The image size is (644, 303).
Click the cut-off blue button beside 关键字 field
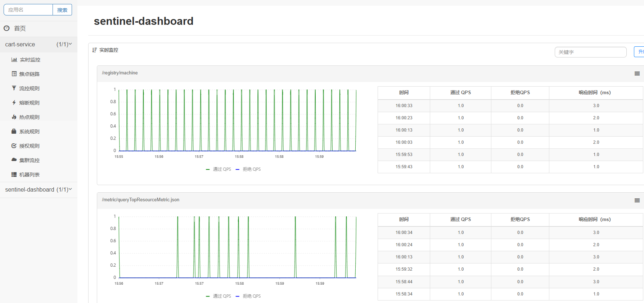pyautogui.click(x=639, y=52)
